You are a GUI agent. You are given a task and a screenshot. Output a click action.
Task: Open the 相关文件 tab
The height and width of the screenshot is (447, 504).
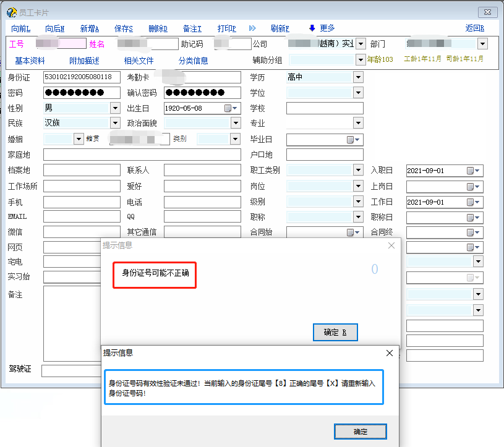(x=139, y=61)
